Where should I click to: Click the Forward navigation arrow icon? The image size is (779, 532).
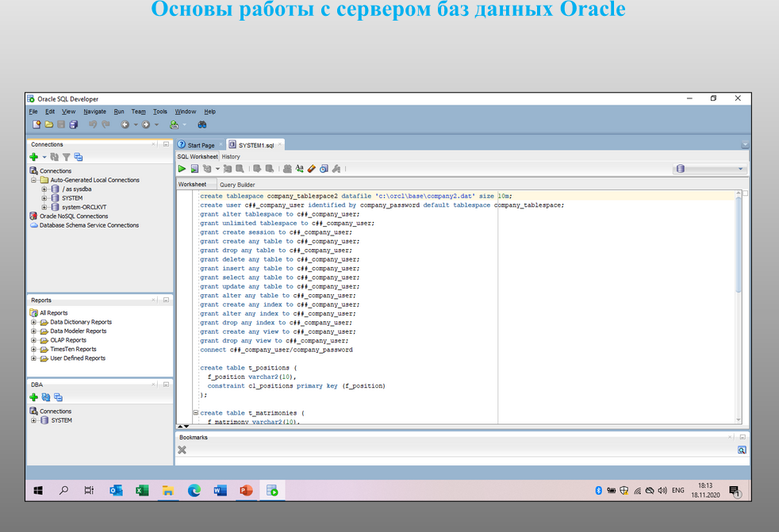(x=145, y=124)
